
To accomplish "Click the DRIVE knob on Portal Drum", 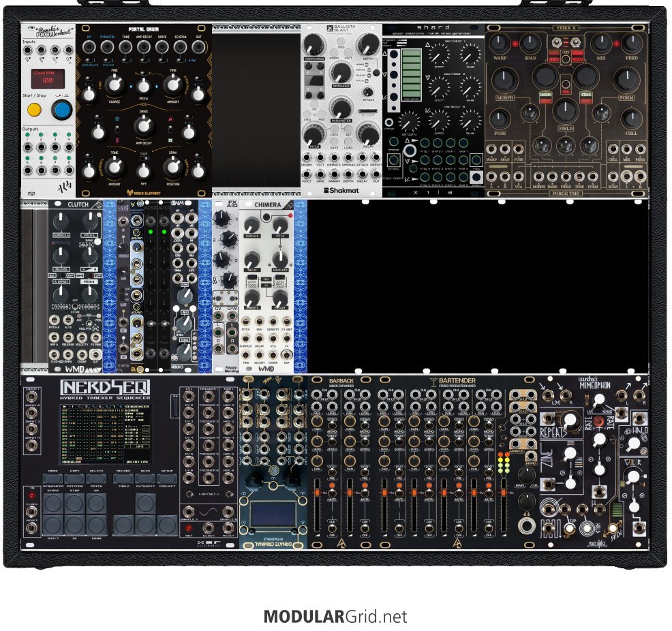I will click(x=143, y=125).
